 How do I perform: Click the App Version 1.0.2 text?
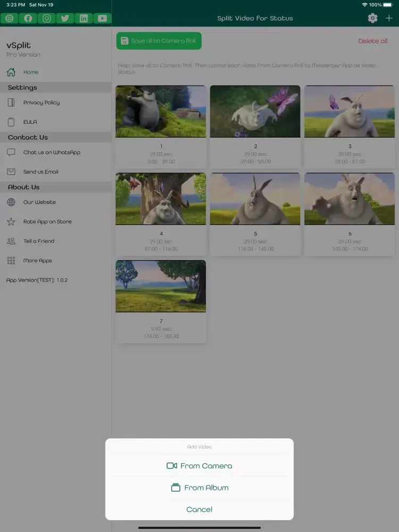coord(37,280)
